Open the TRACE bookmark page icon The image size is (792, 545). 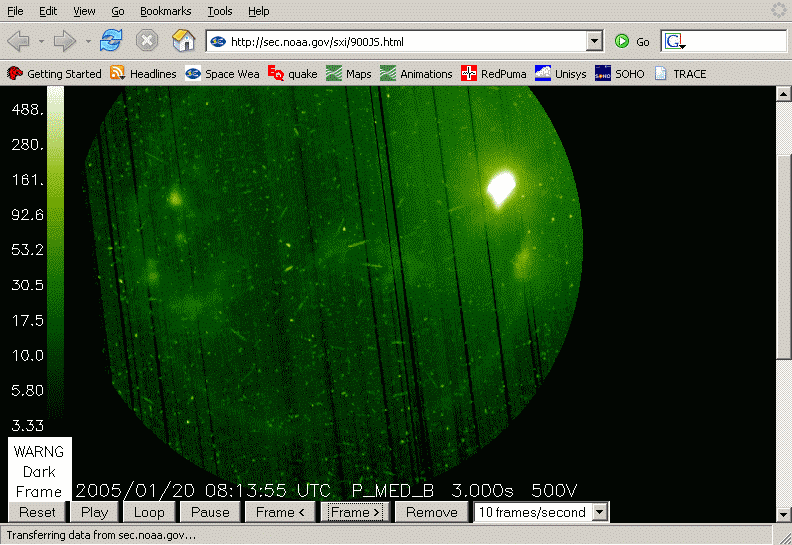(x=661, y=73)
